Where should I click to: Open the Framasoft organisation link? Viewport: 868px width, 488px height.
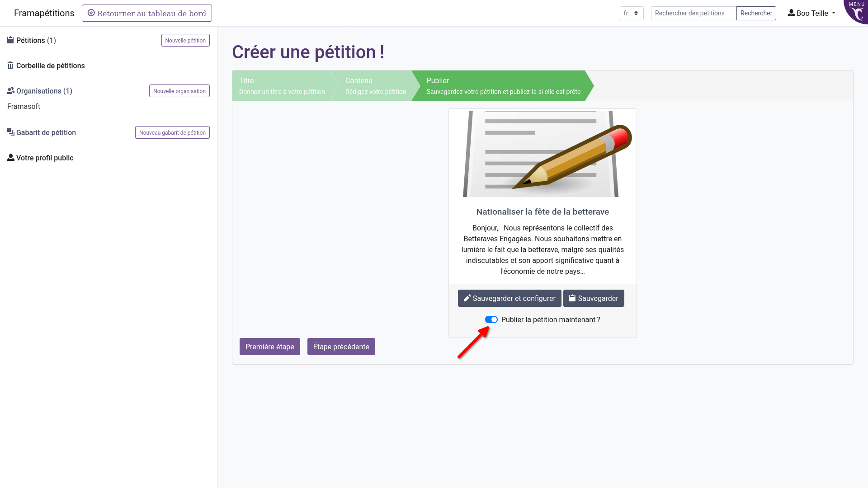point(24,106)
